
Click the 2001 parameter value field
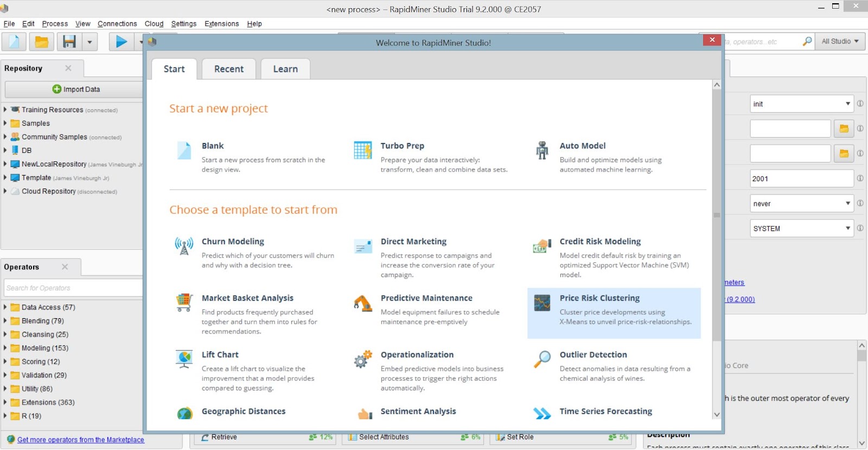click(x=802, y=178)
